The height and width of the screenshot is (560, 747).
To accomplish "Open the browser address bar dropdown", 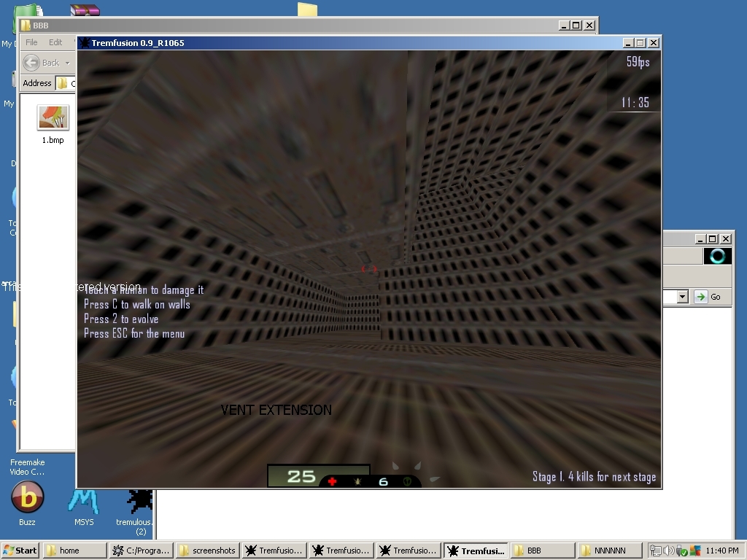I will 683,297.
